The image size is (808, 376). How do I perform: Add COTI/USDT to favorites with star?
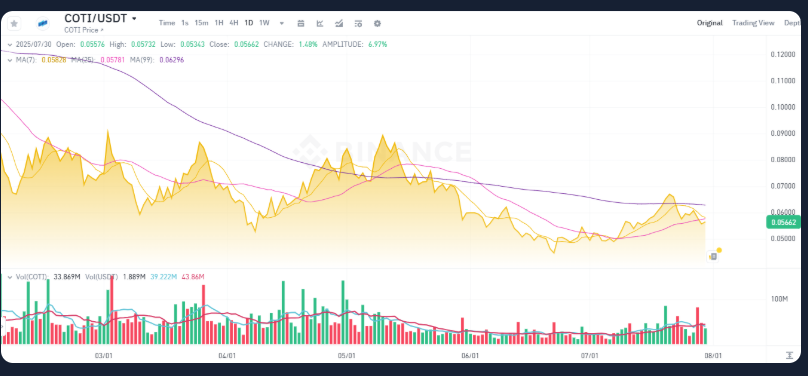pos(14,24)
